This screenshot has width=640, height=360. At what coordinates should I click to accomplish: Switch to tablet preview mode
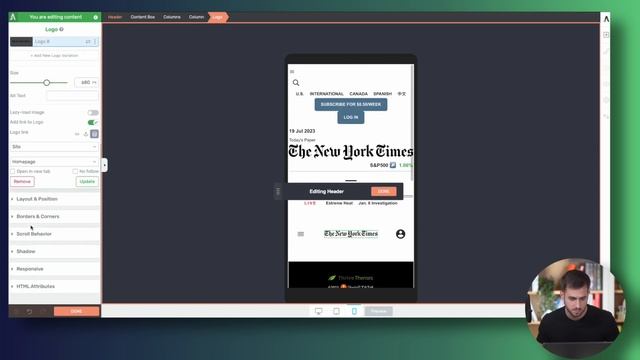click(x=336, y=311)
